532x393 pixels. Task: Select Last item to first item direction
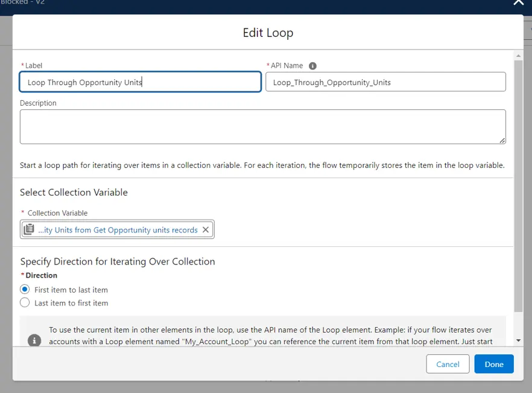[x=25, y=303]
